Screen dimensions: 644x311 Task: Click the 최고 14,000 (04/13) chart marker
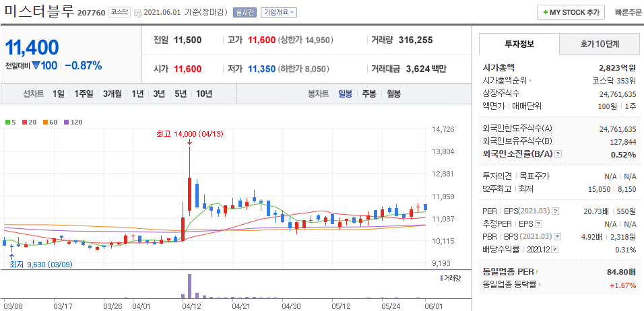pyautogui.click(x=189, y=134)
